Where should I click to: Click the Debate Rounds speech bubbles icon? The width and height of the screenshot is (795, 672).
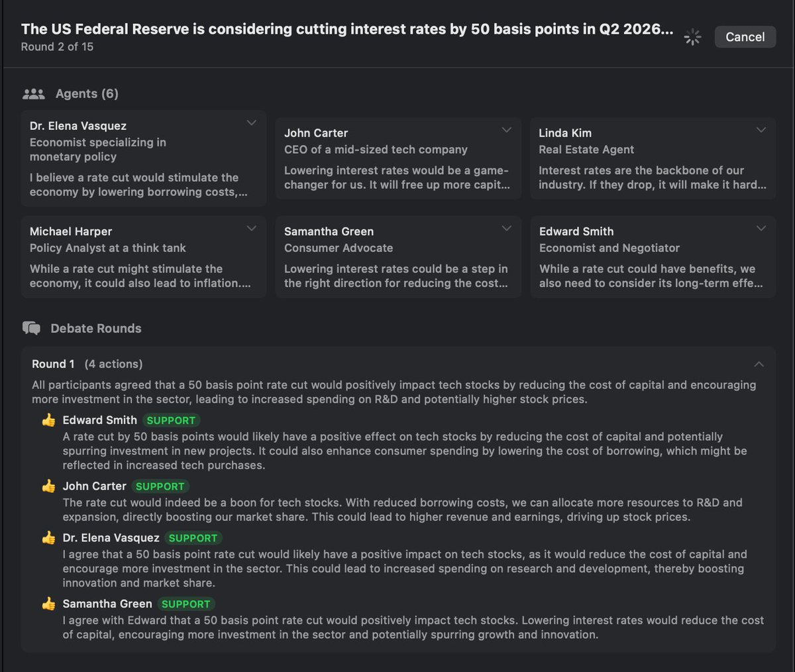pos(31,328)
